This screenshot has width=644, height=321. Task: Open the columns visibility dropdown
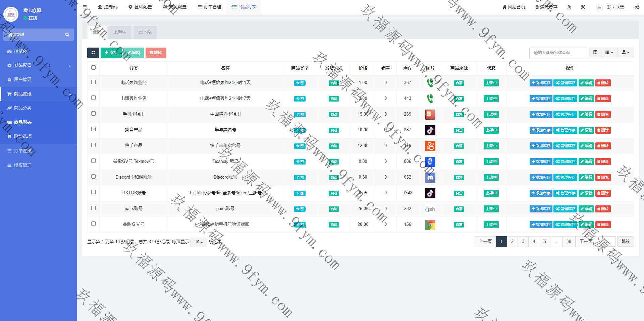(x=609, y=53)
